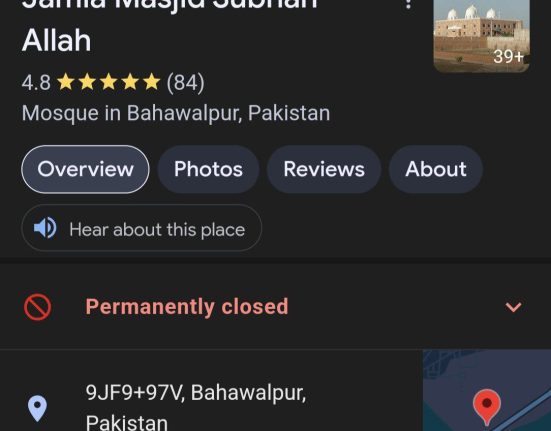Switch to the Overview tab
This screenshot has width=551, height=431.
(85, 169)
